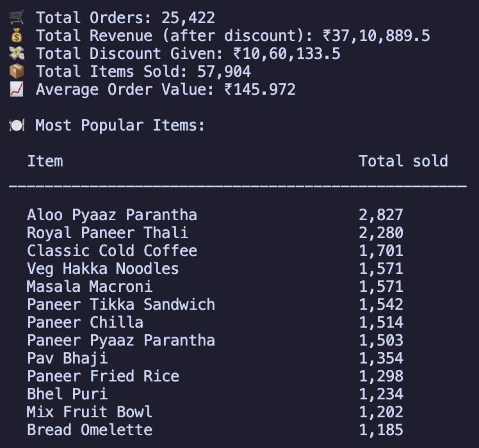
Task: Click the chart icon beside Average Order Value
Action: [x=17, y=90]
